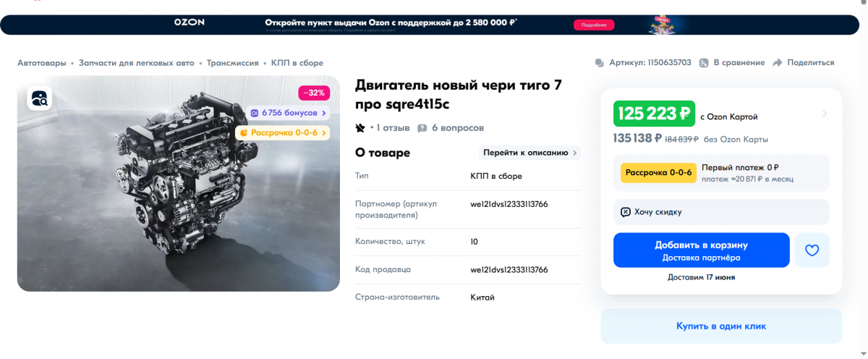The width and height of the screenshot is (868, 359).
Task: Click the Подробнее button in the banner
Action: pos(594,25)
